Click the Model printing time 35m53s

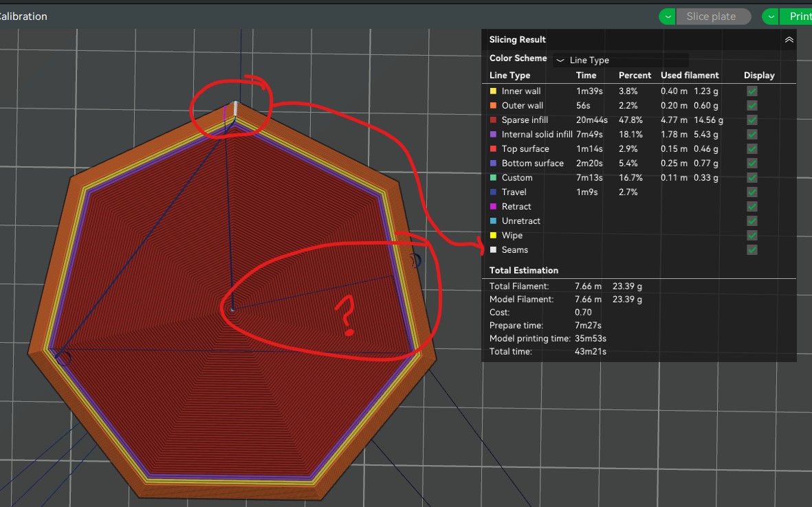pos(591,339)
